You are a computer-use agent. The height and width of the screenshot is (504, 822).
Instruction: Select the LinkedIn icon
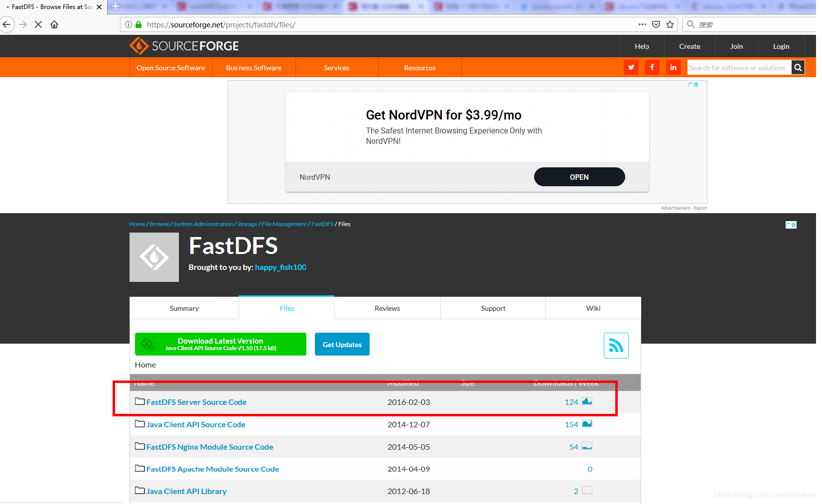point(673,67)
